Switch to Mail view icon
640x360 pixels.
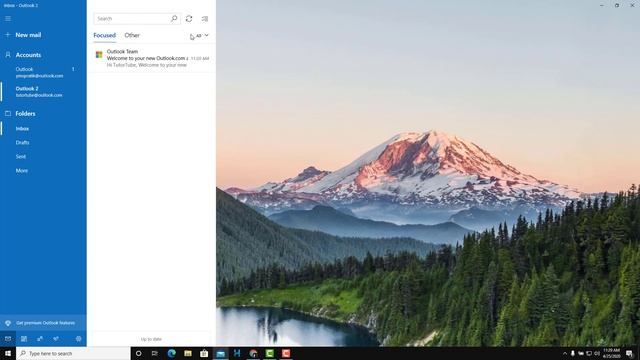[8, 339]
